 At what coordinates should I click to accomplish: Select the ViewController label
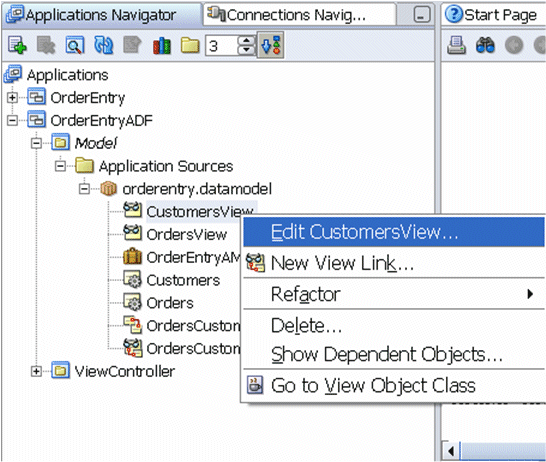tap(125, 371)
